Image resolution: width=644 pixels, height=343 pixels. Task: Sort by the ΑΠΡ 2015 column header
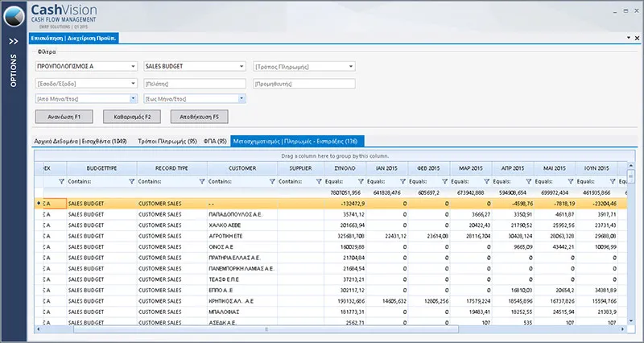[x=513, y=168]
